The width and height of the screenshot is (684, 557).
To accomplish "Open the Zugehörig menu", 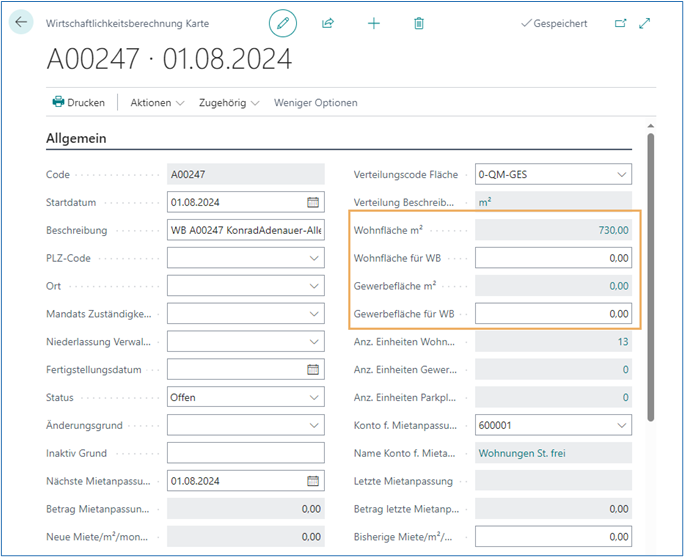I will click(229, 102).
